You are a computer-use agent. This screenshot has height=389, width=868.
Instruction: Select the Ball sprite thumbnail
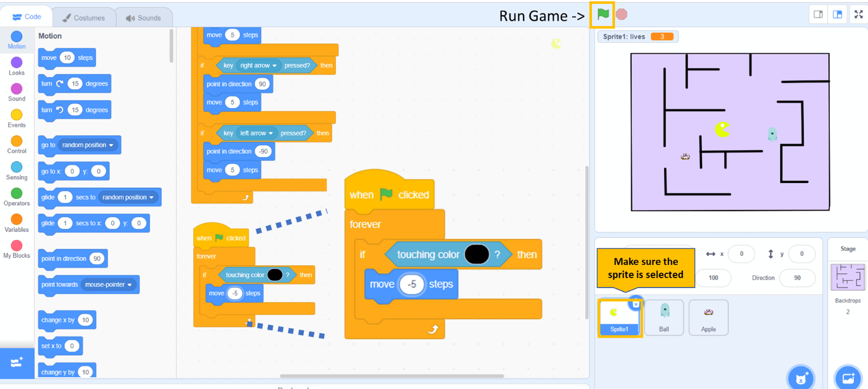pos(664,318)
